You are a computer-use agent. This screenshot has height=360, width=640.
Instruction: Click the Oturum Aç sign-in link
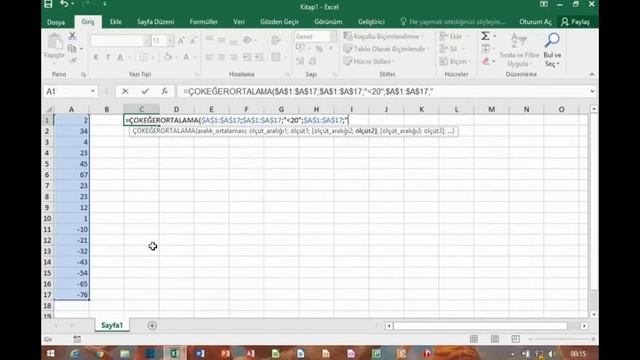pyautogui.click(x=536, y=22)
